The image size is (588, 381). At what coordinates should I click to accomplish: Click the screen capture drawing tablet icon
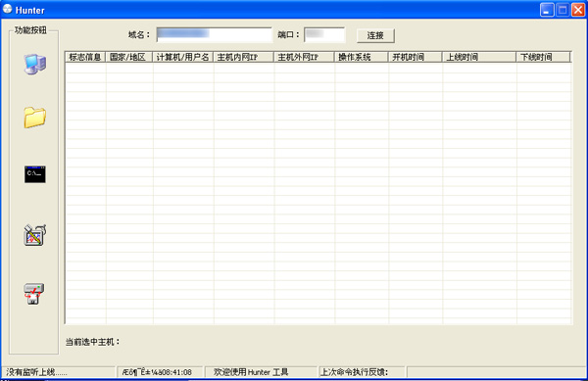(35, 235)
